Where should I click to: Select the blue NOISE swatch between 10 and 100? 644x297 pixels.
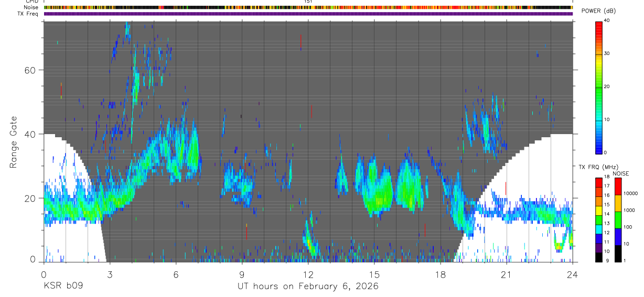tap(618, 236)
